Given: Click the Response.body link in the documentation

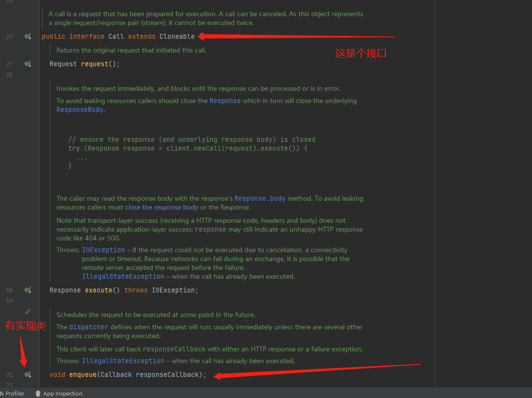Looking at the screenshot, I should [260, 198].
